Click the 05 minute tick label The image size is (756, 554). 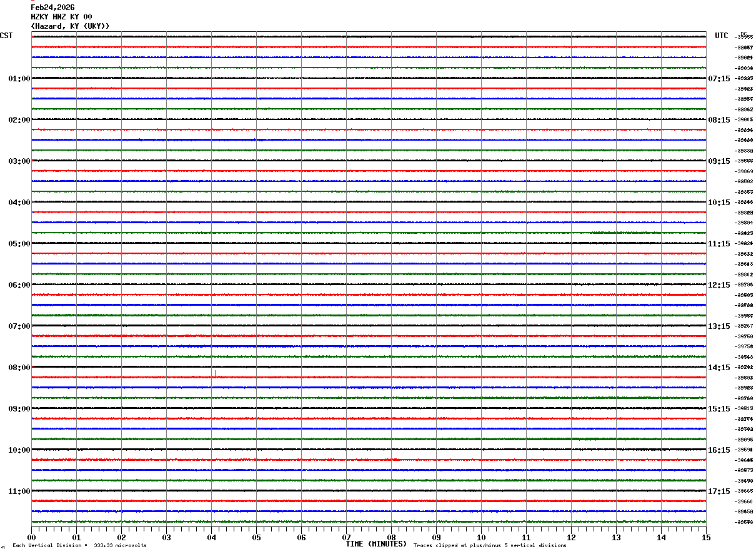[256, 537]
